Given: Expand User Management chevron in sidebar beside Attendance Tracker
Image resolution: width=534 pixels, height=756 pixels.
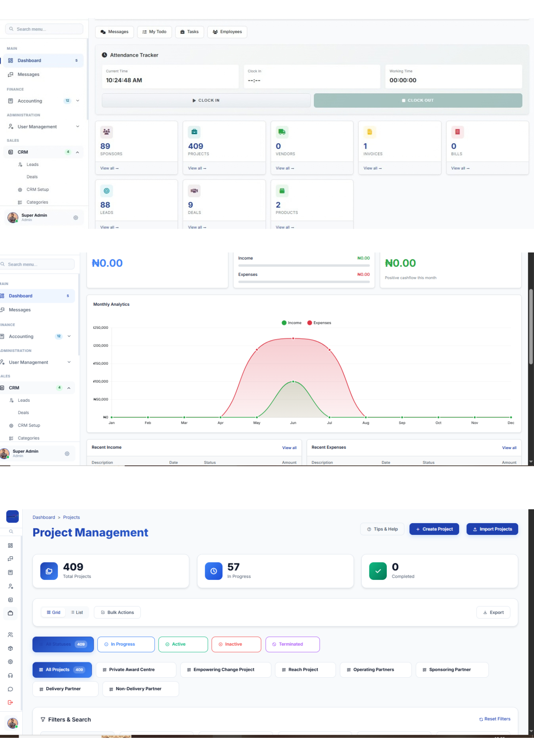Looking at the screenshot, I should coord(78,127).
